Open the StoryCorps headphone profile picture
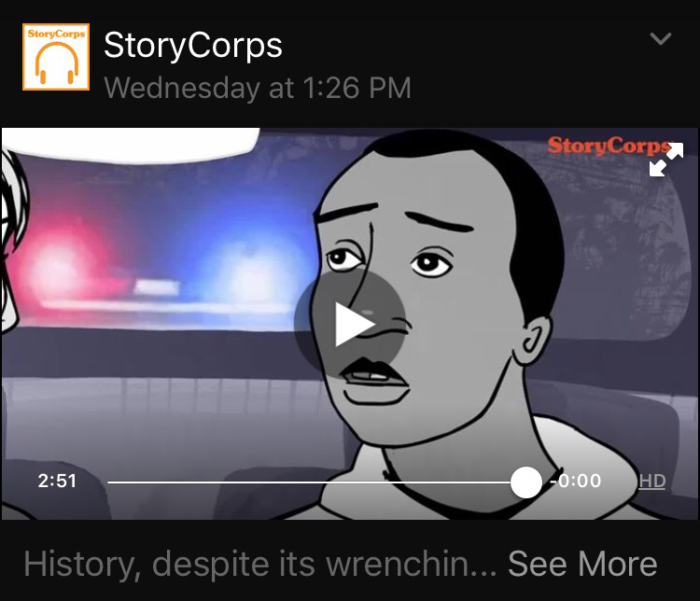Screen dimensions: 700x601 (56, 57)
